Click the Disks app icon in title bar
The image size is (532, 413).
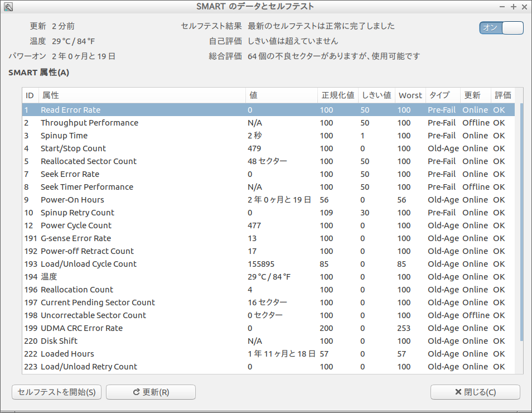(x=8, y=7)
